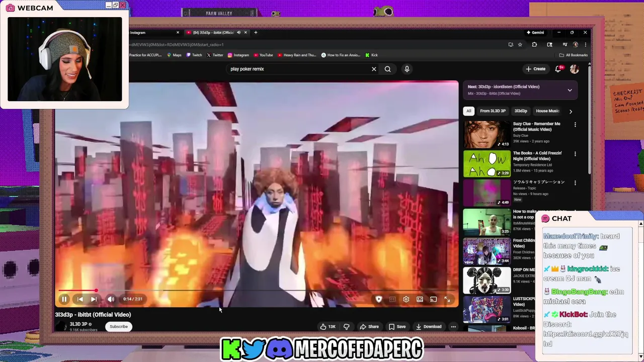Viewport: 644px width, 362px height.
Task: Open options for the Japanese-titled recommendation
Action: 575,183
